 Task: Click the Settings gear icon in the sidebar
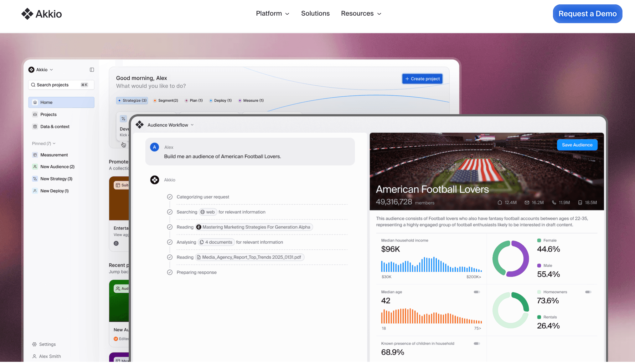click(x=34, y=344)
